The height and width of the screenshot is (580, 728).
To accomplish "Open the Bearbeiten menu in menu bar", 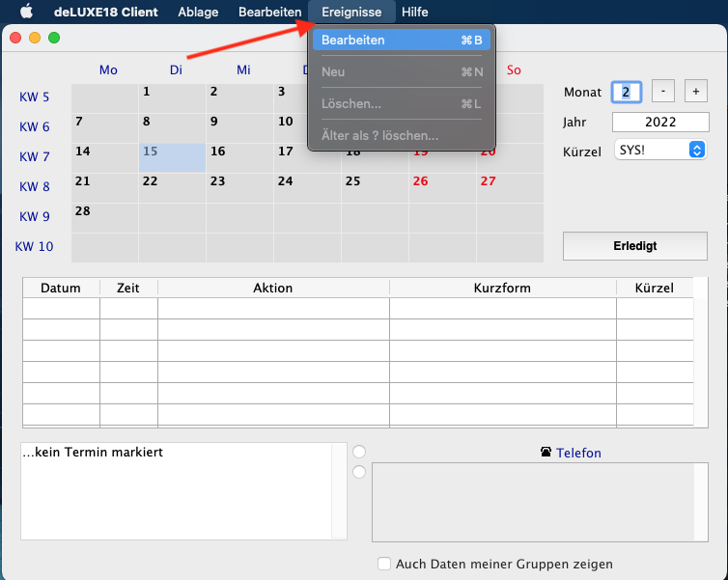I will (x=270, y=12).
